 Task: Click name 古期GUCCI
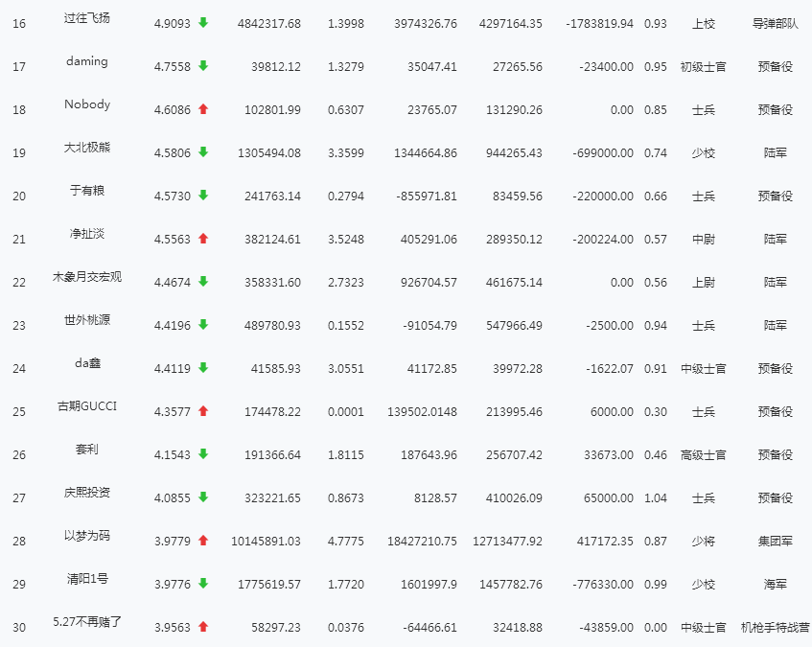pos(87,406)
